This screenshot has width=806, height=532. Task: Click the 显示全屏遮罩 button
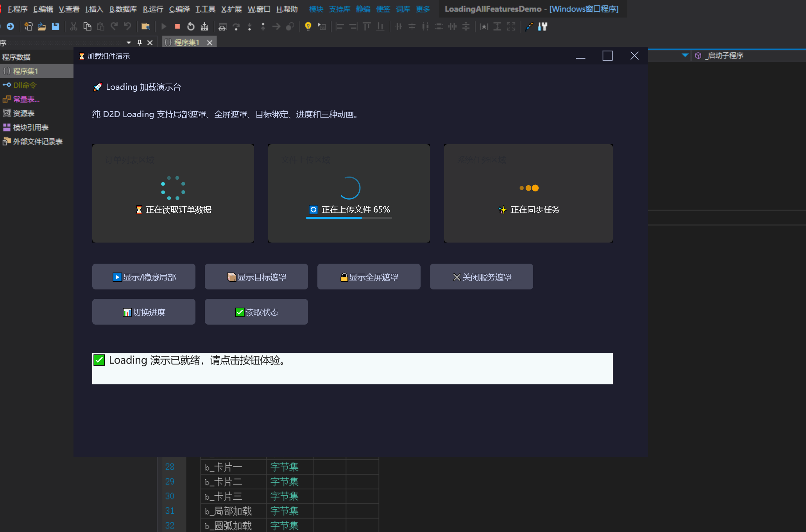point(369,277)
